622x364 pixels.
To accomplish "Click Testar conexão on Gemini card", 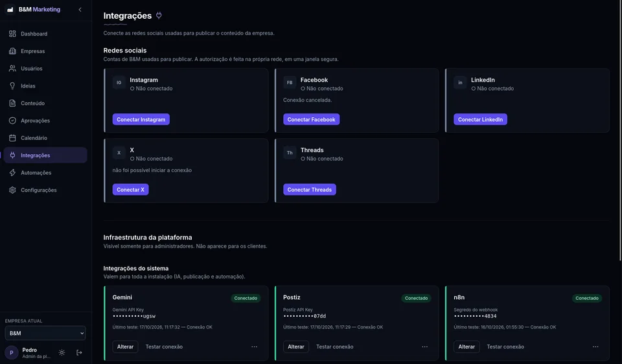I will [164, 347].
